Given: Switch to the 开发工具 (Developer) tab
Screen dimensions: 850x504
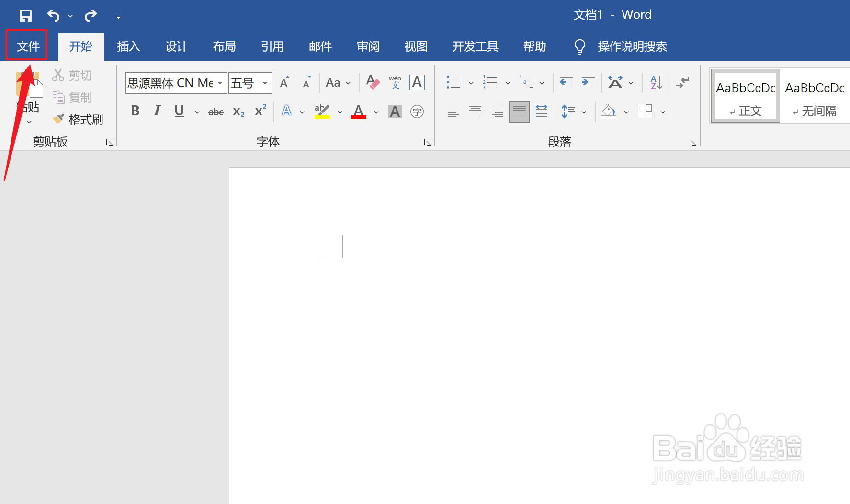Looking at the screenshot, I should coord(475,46).
